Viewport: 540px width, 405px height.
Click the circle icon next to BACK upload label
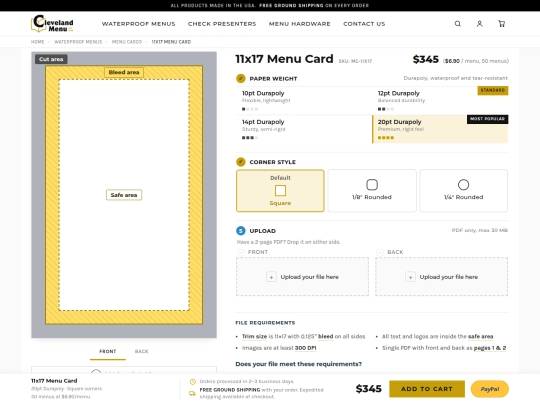[x=380, y=252]
